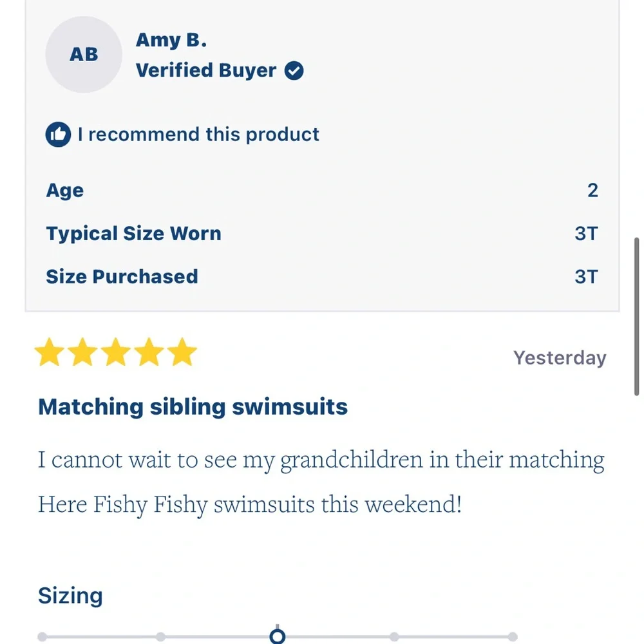The image size is (644, 644).
Task: Click the Verified Buyer label
Action: (x=206, y=70)
